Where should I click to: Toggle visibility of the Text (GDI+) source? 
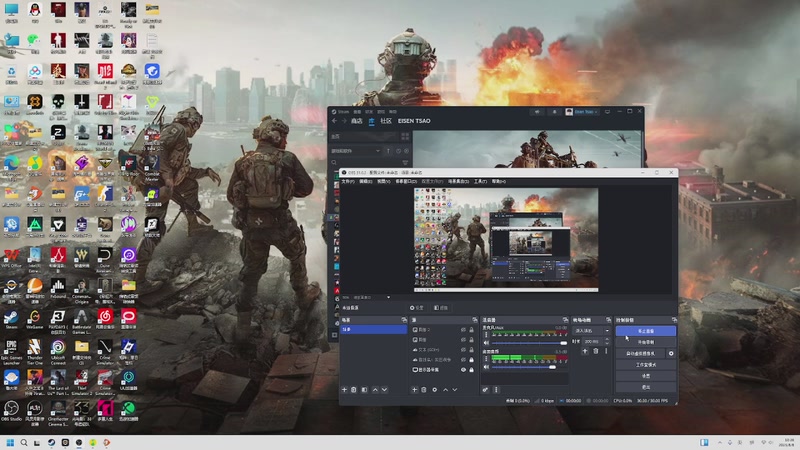point(463,350)
